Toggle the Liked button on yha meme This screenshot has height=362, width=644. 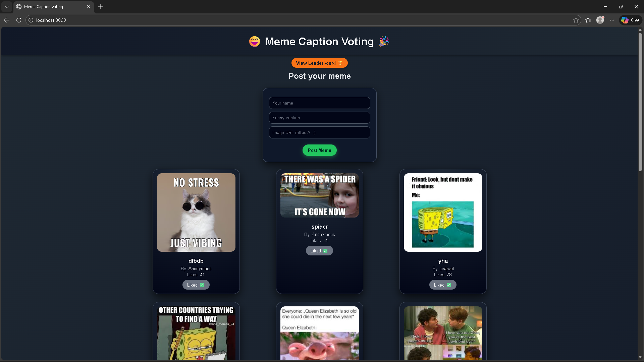tap(443, 285)
